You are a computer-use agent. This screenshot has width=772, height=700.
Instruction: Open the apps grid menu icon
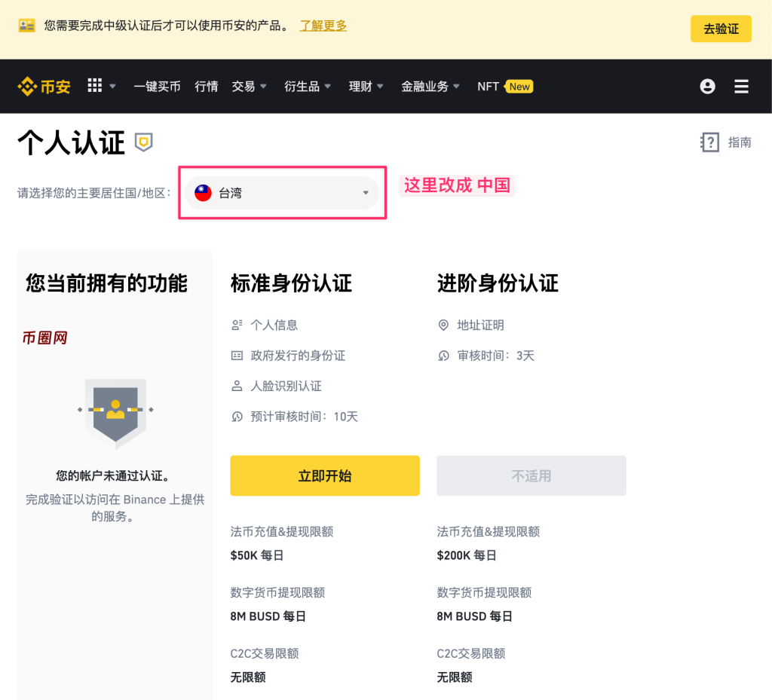[x=94, y=86]
